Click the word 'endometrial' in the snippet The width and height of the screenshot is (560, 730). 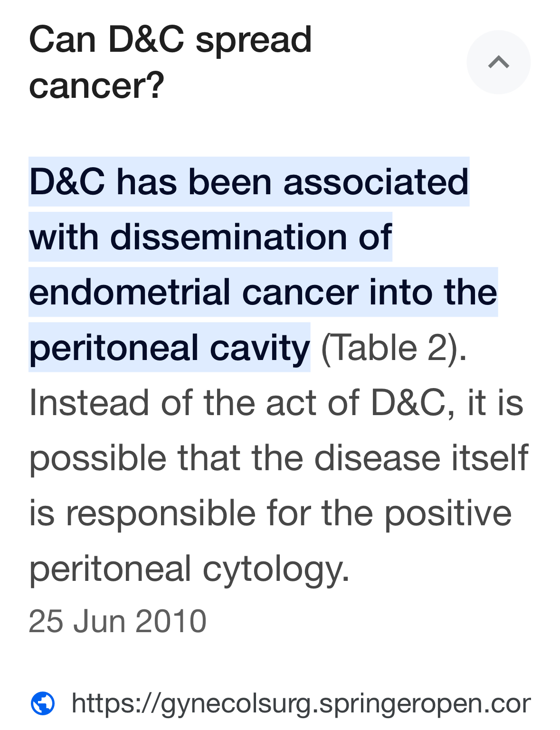pyautogui.click(x=130, y=292)
